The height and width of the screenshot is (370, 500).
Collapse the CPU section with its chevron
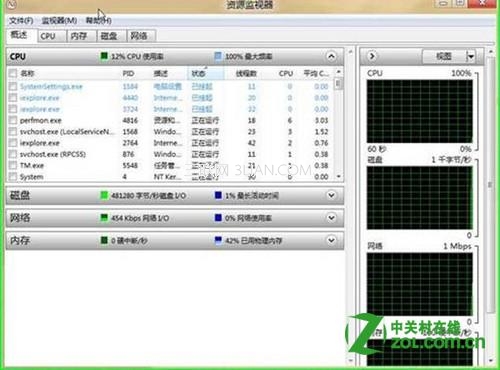tap(331, 56)
